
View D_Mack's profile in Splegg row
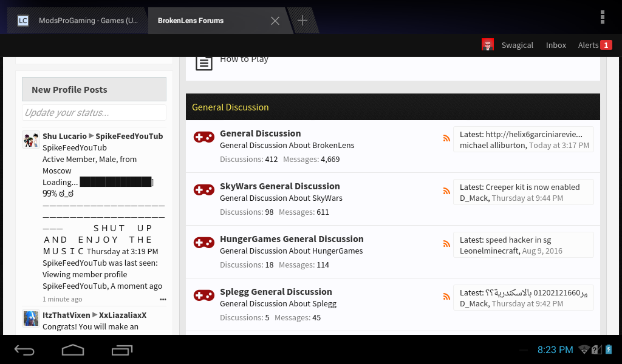pyautogui.click(x=474, y=303)
